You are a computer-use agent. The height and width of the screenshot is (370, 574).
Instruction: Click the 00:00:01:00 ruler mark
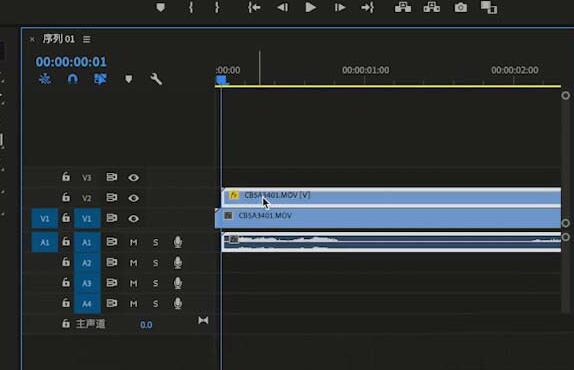[x=365, y=70]
